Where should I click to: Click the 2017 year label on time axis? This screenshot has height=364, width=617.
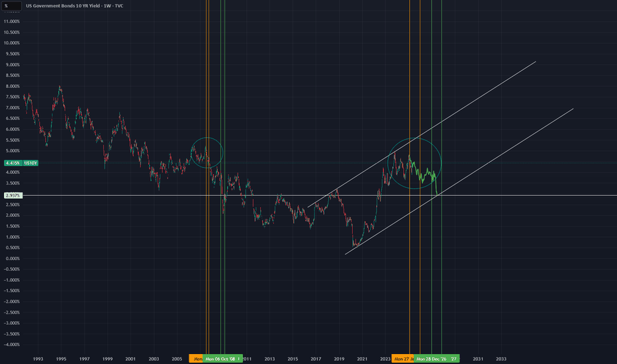[x=316, y=359]
